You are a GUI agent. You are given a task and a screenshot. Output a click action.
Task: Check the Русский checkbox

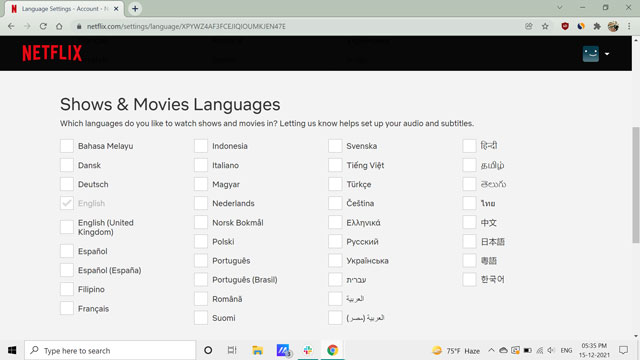[335, 241]
